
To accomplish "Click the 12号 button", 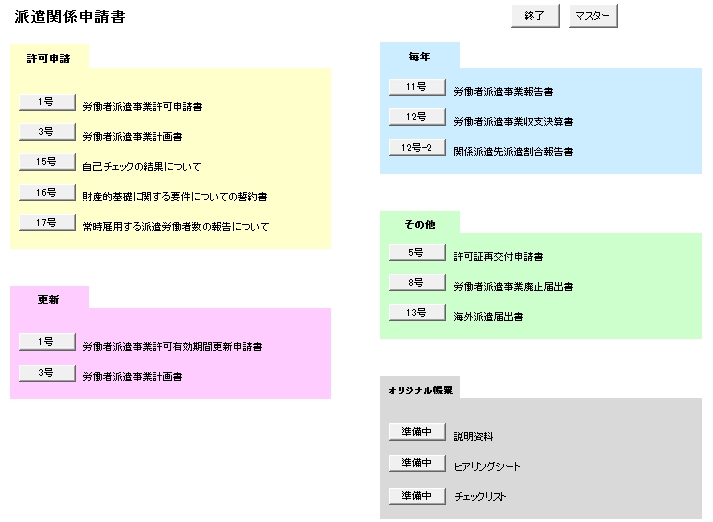I will tap(417, 117).
